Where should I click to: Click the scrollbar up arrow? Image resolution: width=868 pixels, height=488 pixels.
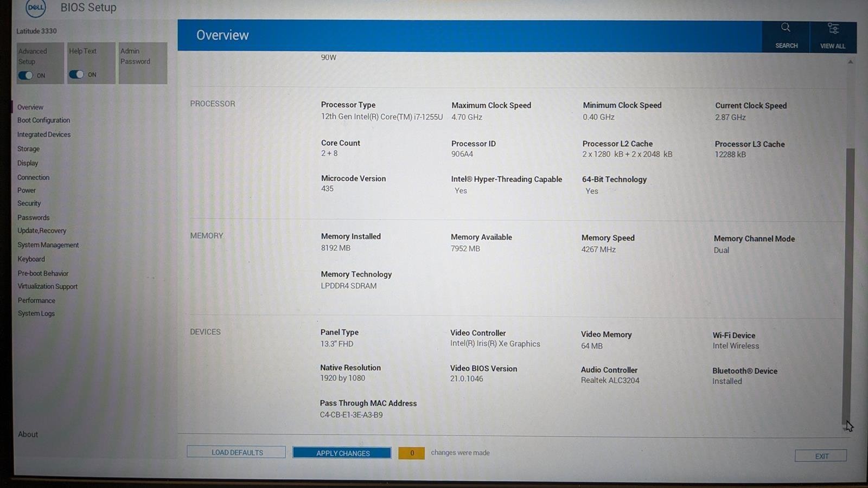coord(850,62)
